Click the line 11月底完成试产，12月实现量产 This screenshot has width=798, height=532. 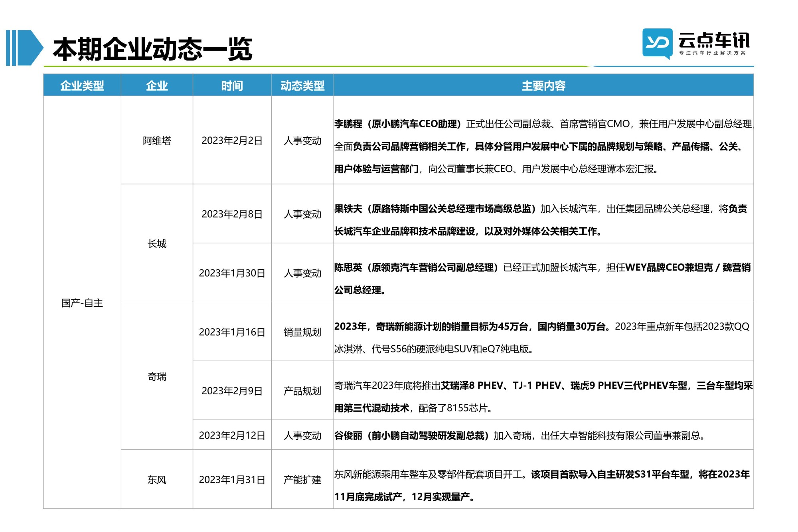(404, 497)
